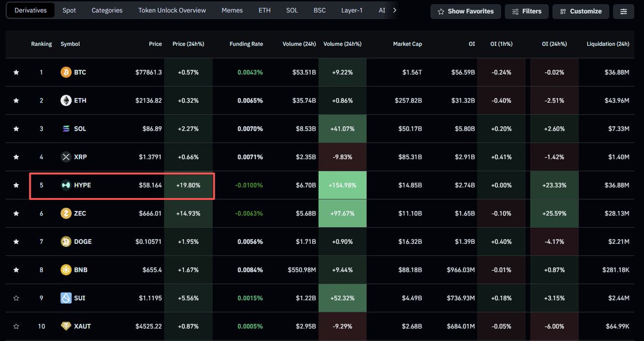Open the layout settings icon button
This screenshot has height=341, width=644.
(624, 11)
